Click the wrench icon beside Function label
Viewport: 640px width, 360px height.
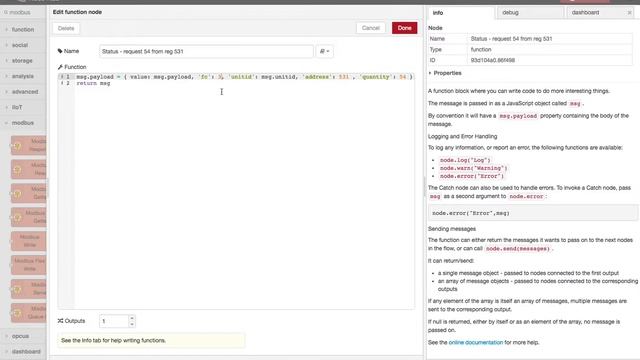(x=60, y=67)
